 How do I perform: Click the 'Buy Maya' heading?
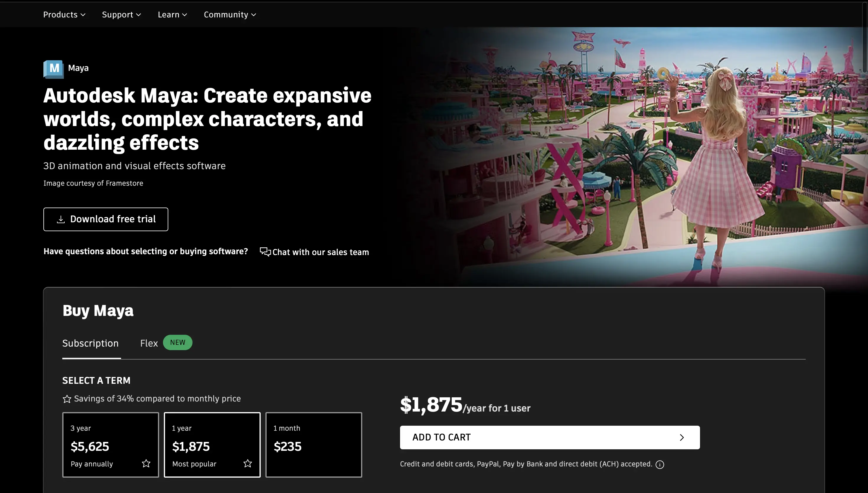[x=98, y=311]
